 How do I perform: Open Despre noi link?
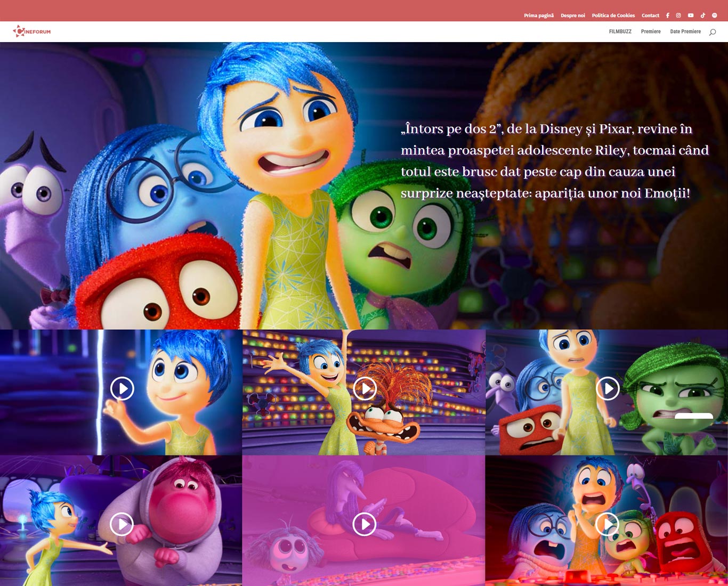(573, 15)
